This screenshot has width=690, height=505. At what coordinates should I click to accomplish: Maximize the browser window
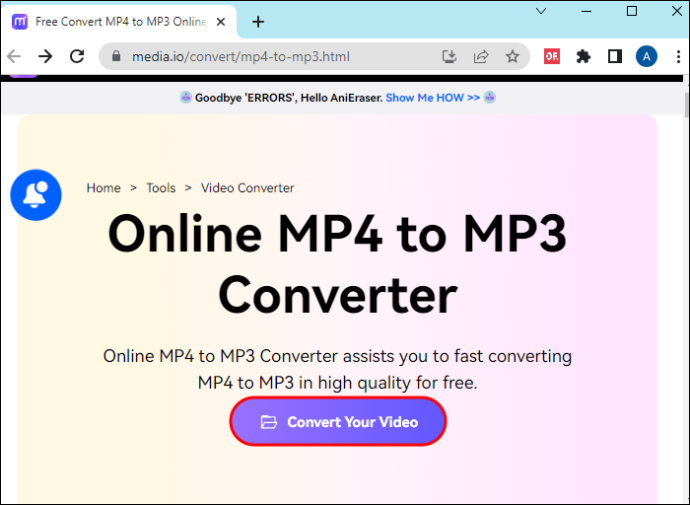(x=632, y=11)
